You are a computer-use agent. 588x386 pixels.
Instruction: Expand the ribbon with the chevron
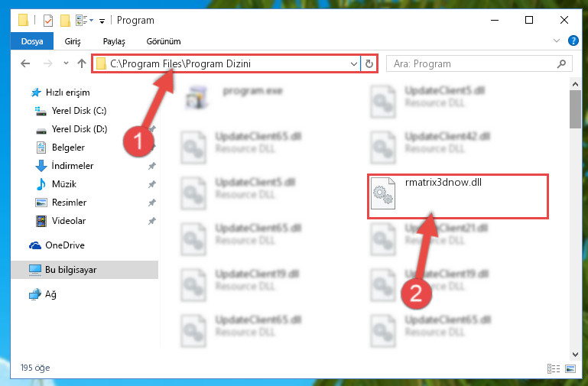pyautogui.click(x=557, y=41)
